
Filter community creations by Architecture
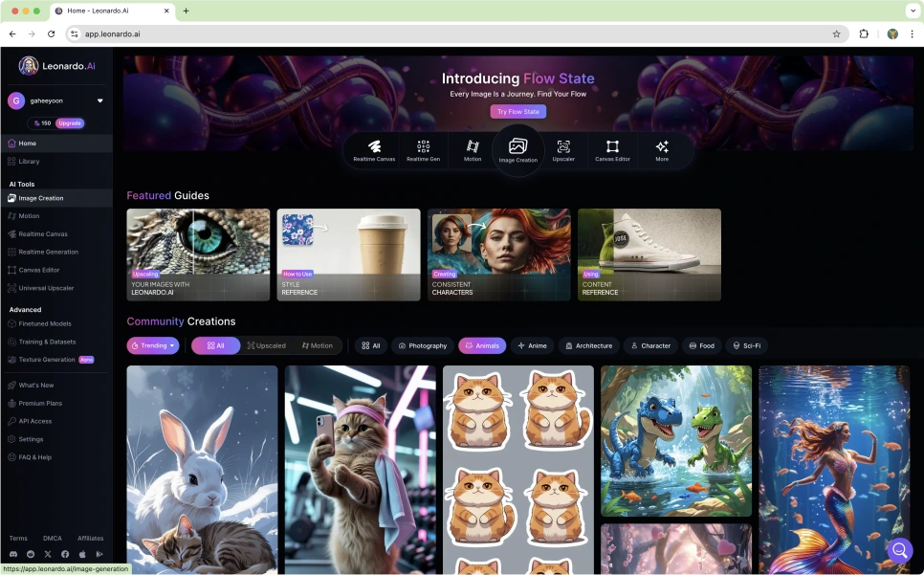click(588, 345)
